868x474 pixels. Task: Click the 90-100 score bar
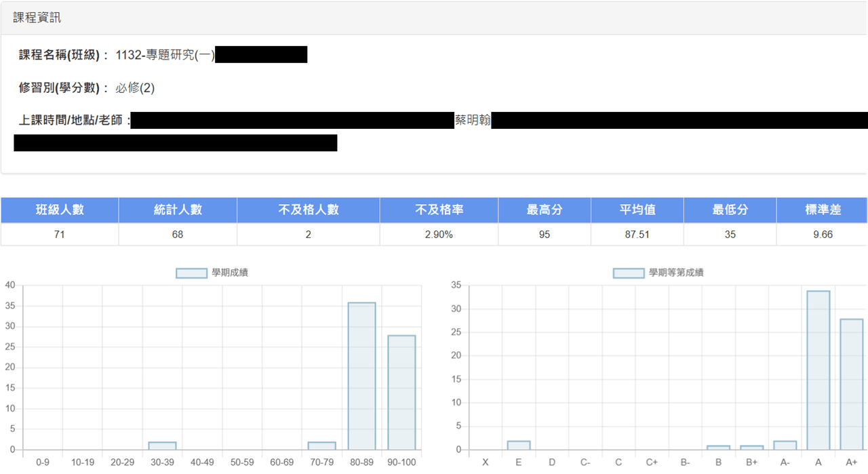pos(401,393)
